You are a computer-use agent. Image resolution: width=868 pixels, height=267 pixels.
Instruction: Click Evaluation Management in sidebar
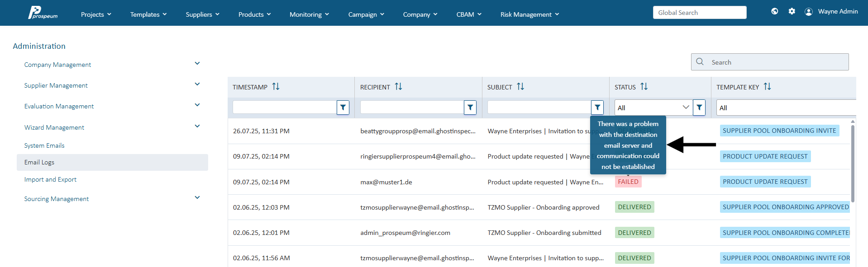pyautogui.click(x=59, y=106)
